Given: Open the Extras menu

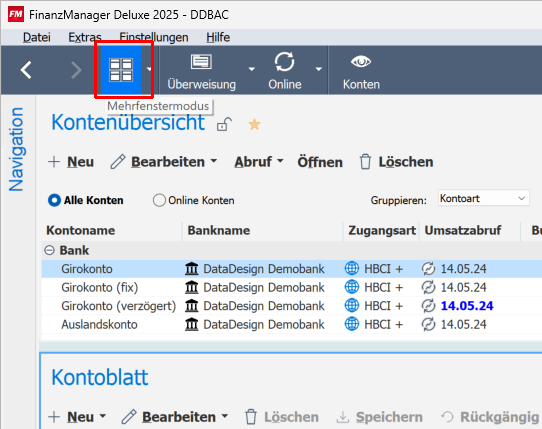Looking at the screenshot, I should 85,37.
